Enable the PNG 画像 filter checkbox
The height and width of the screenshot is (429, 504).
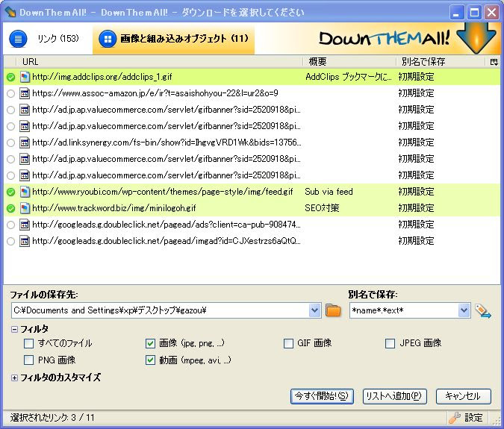(28, 360)
